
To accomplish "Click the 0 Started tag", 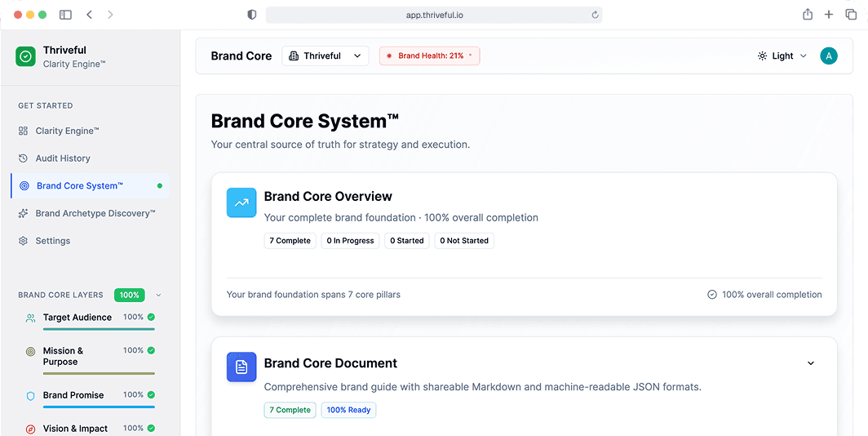I will tap(407, 241).
